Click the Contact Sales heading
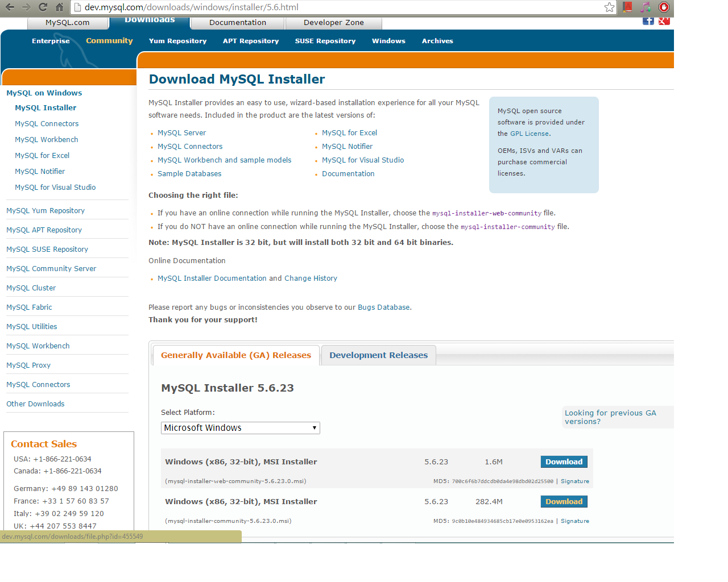This screenshot has height=582, width=728. click(44, 444)
